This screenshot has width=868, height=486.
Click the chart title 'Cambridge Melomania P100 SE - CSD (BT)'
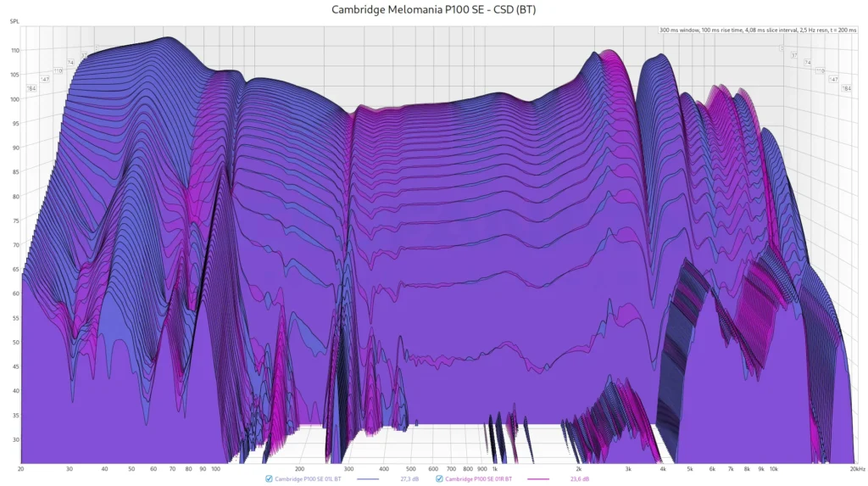(433, 9)
